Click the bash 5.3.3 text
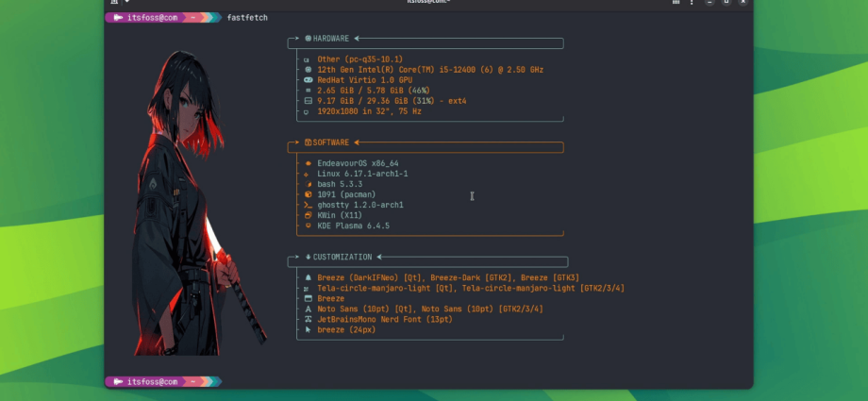 340,184
